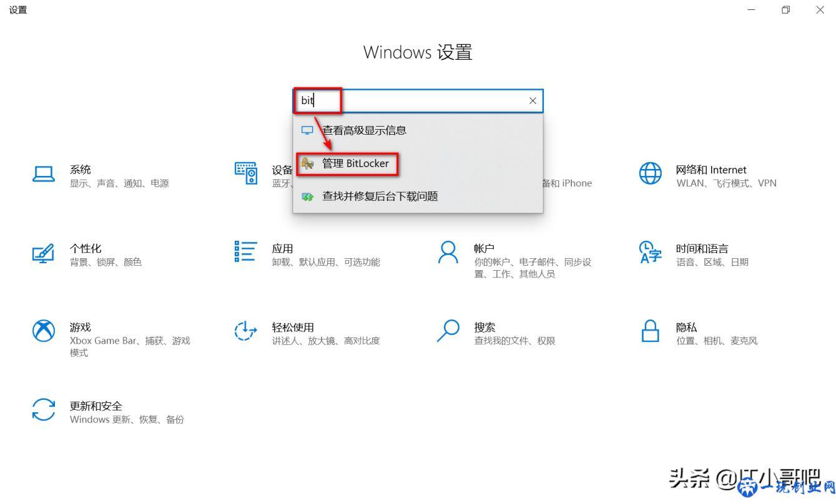The width and height of the screenshot is (836, 504).
Task: Click the 查找我的文件、权限 description
Action: [x=514, y=341]
